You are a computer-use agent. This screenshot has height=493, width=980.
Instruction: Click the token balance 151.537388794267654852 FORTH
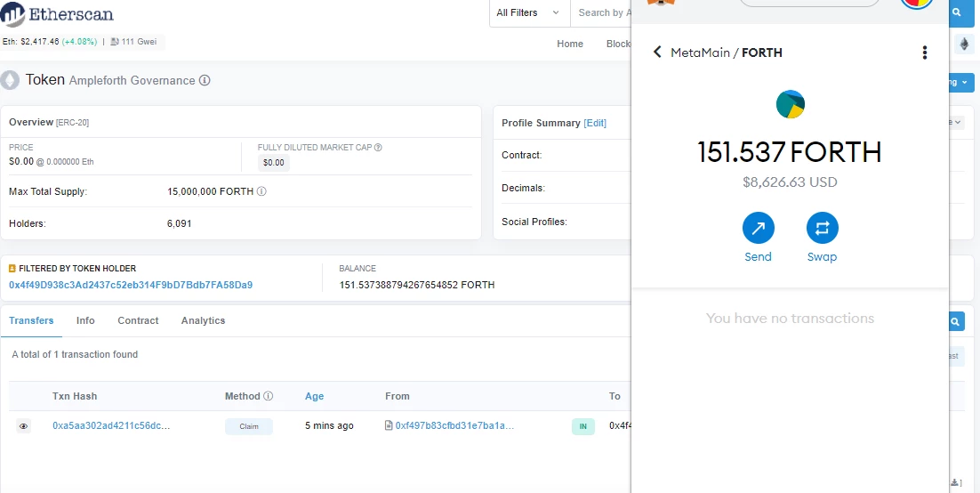pos(417,286)
